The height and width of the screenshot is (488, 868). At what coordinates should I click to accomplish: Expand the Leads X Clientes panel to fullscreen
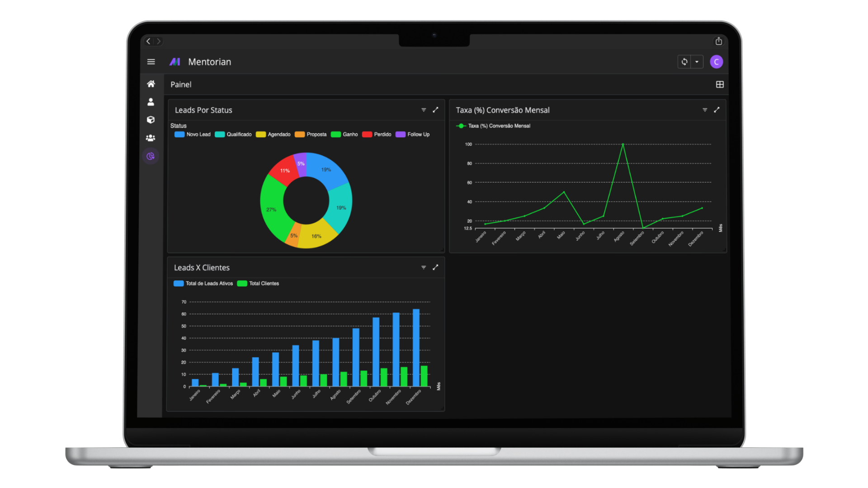coord(435,267)
